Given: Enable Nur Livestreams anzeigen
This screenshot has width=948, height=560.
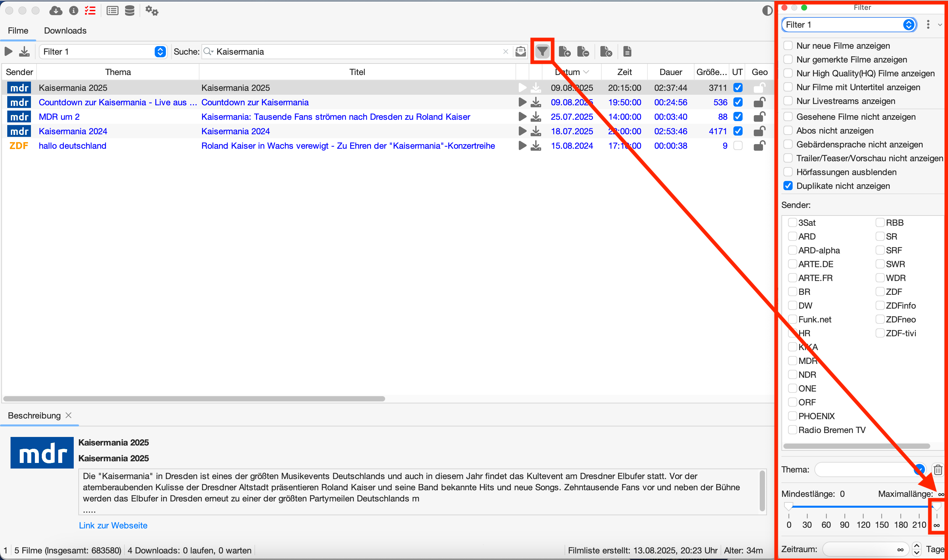Looking at the screenshot, I should tap(788, 101).
